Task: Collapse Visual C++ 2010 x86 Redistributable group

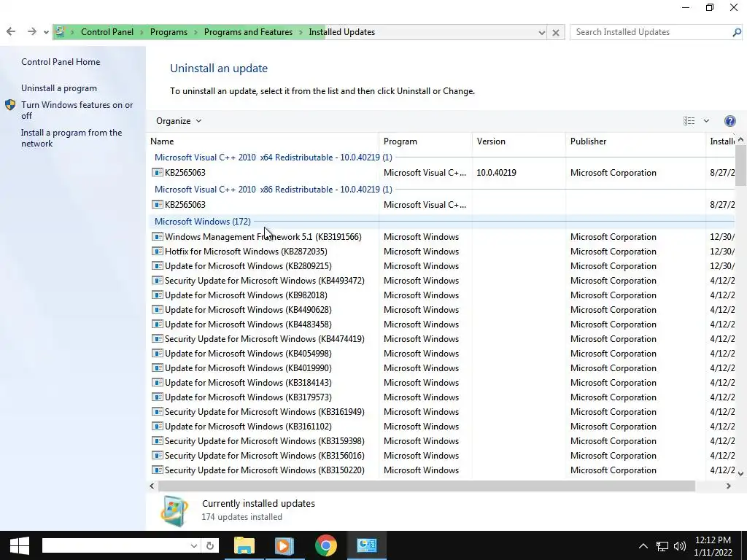Action: coord(274,190)
